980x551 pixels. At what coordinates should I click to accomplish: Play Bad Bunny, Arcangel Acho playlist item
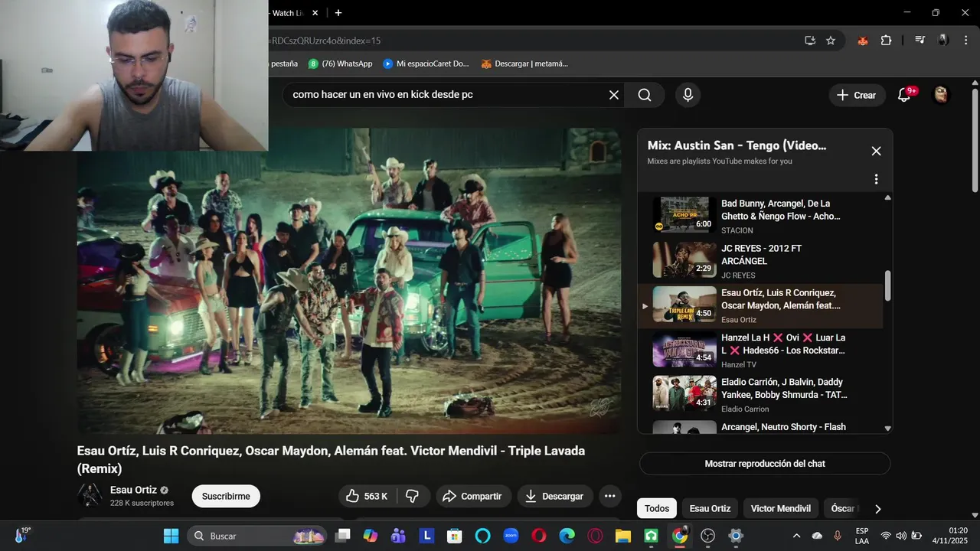click(760, 216)
